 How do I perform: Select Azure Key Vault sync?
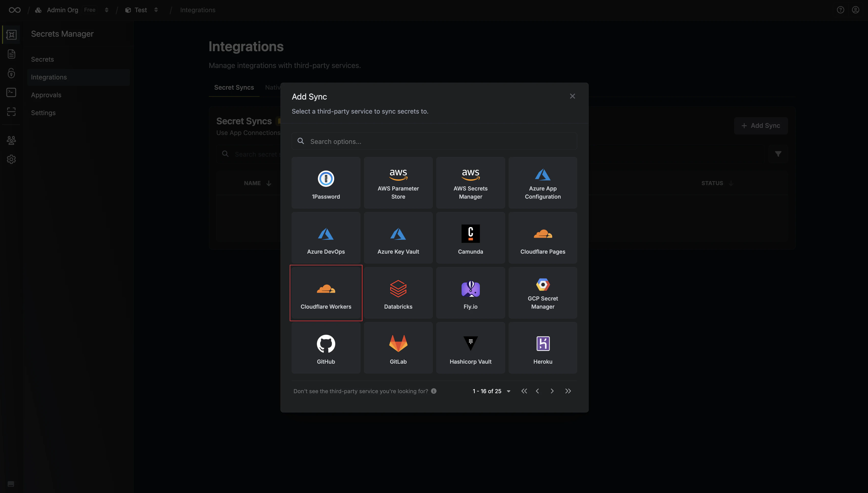pos(398,238)
